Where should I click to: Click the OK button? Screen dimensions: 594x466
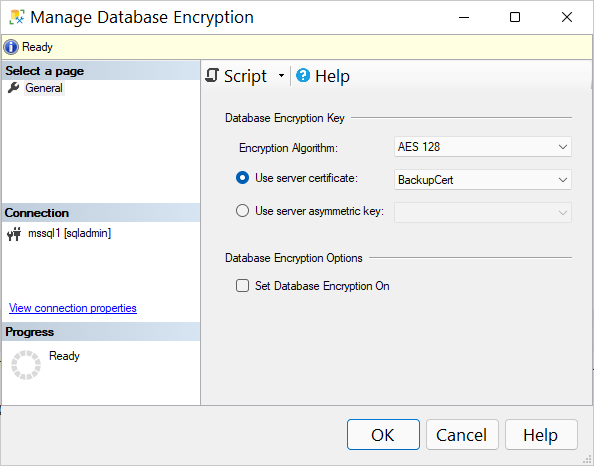click(x=383, y=435)
